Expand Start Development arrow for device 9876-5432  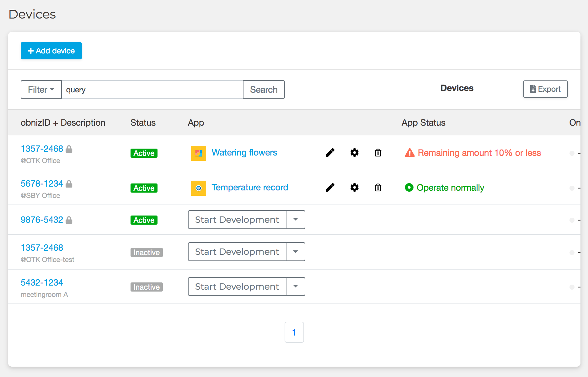coord(295,220)
